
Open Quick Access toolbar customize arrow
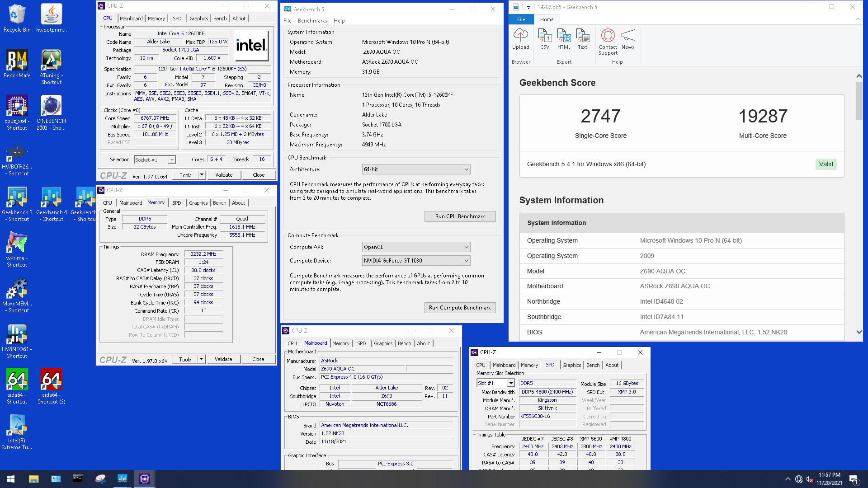coord(528,7)
